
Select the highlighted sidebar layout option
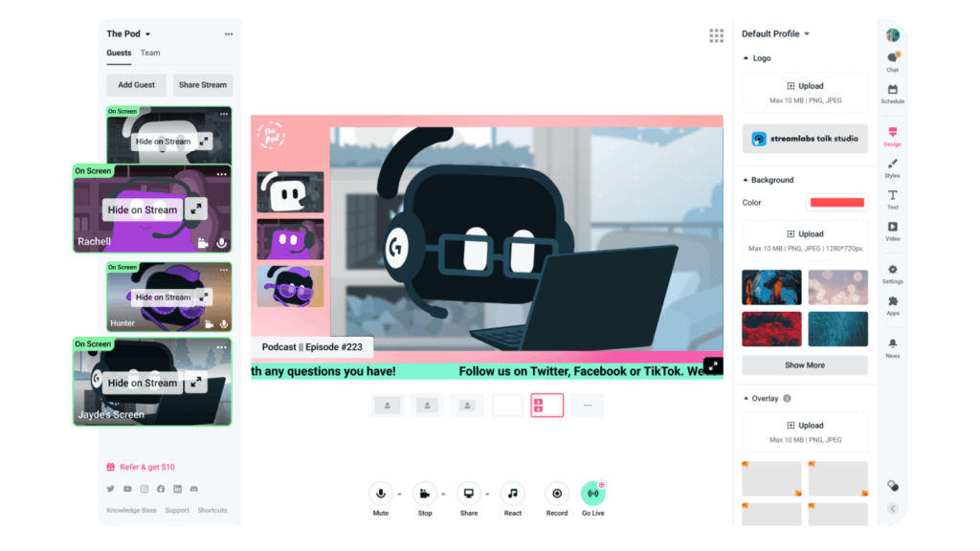tap(546, 406)
